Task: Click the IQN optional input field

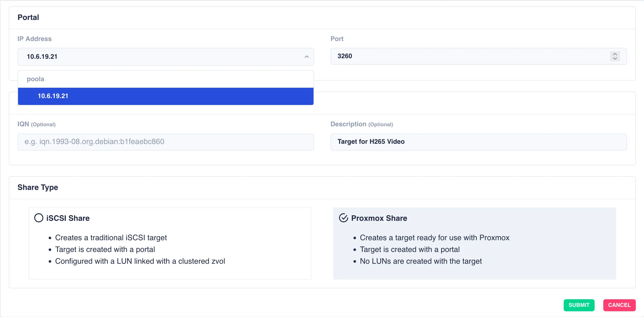Action: pos(166,142)
